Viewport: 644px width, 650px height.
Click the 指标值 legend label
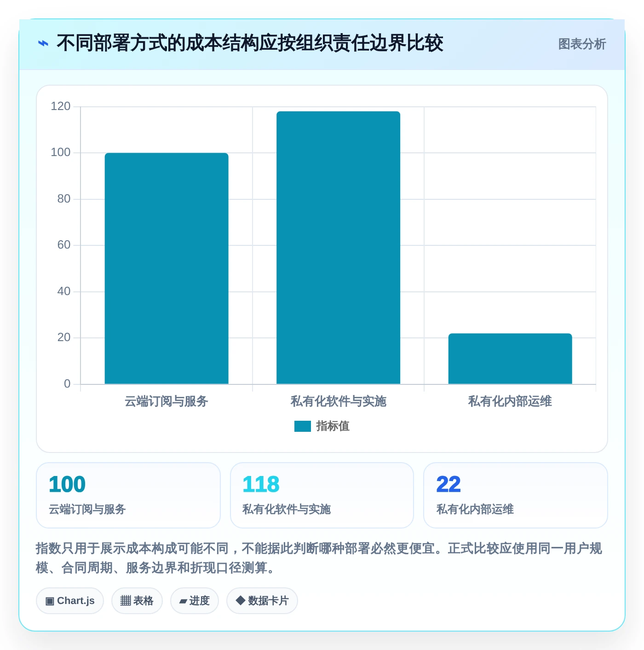tap(333, 426)
